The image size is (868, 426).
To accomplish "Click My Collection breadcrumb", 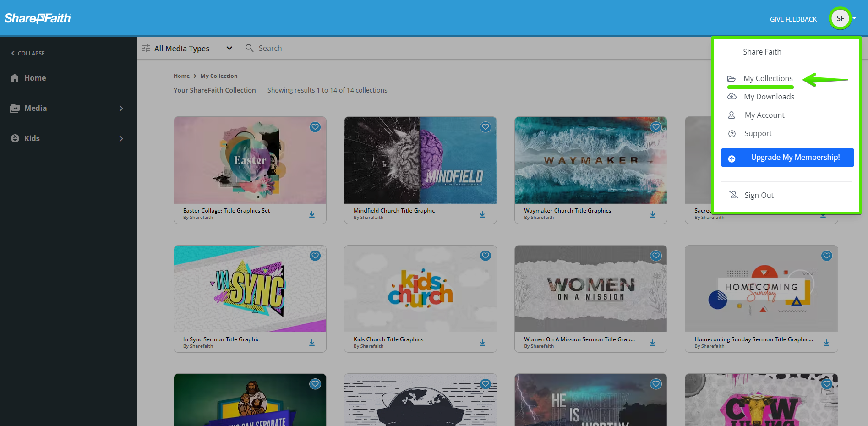I will [x=219, y=76].
